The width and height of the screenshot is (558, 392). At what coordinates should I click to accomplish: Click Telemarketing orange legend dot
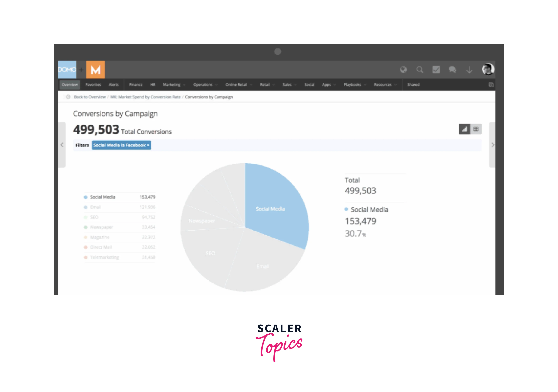(85, 257)
